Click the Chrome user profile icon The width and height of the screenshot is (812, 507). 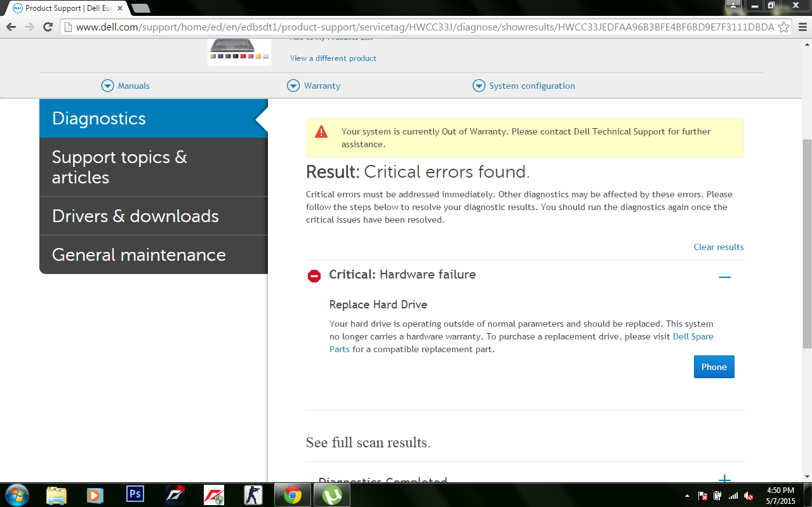[x=733, y=5]
